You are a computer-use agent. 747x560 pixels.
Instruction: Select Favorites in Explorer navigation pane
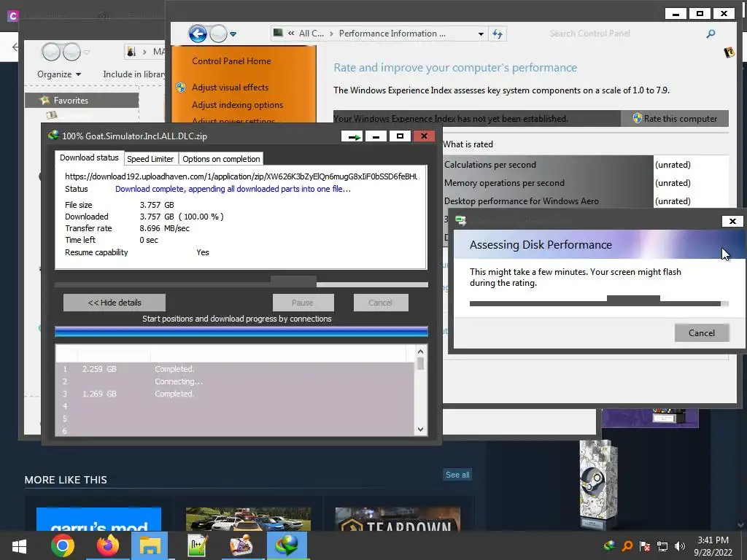click(x=82, y=101)
